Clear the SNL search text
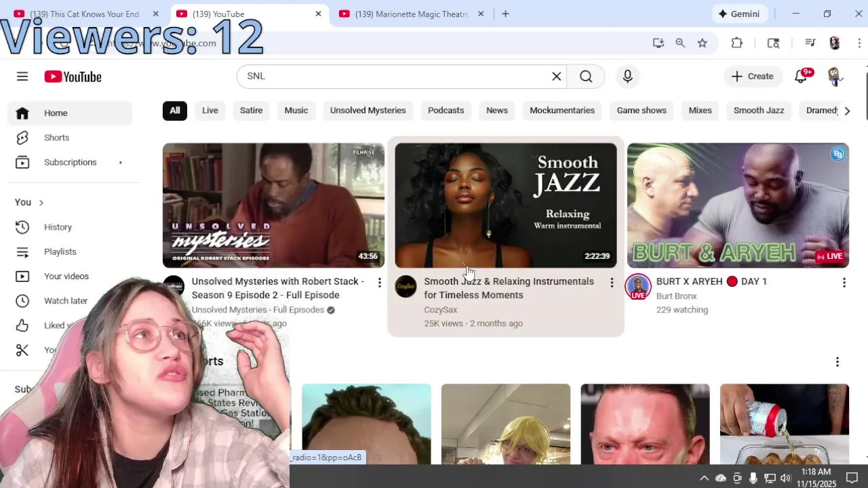The width and height of the screenshot is (868, 488). pyautogui.click(x=556, y=77)
